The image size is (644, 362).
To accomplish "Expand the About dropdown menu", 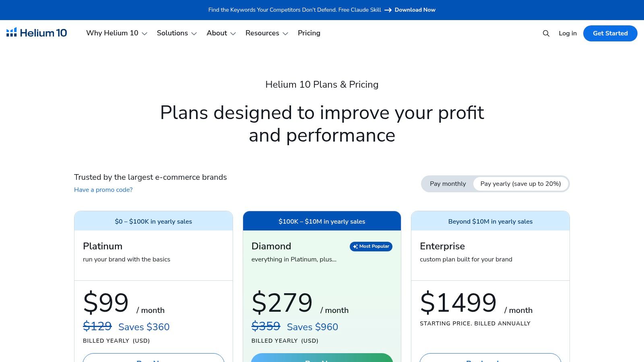I will point(221,33).
